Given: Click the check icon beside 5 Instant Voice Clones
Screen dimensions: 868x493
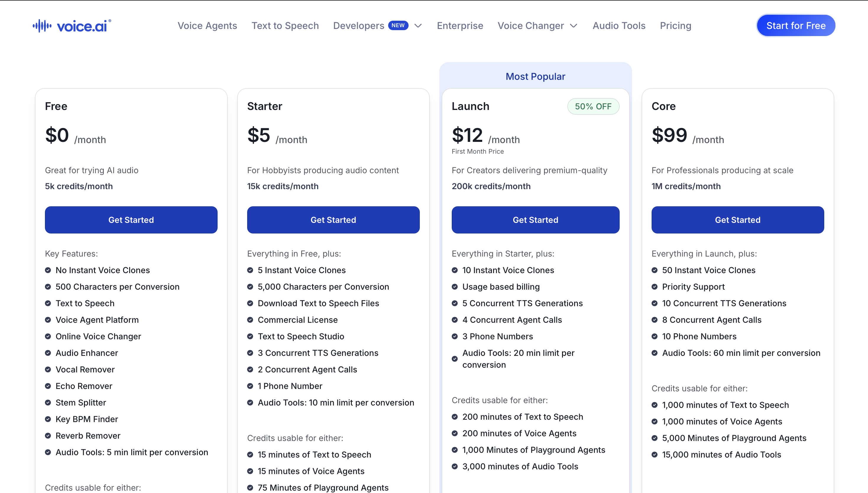Looking at the screenshot, I should point(250,270).
